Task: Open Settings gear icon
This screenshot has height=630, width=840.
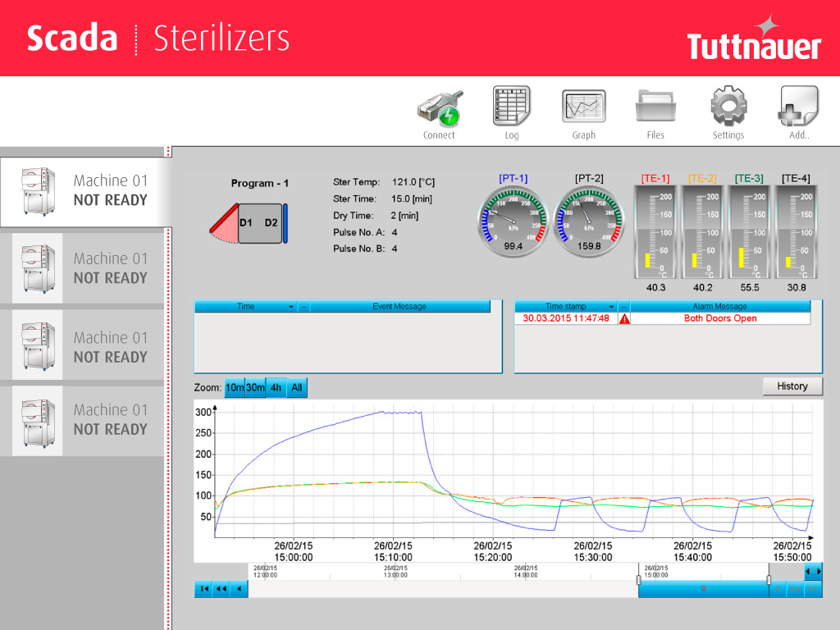Action: point(728,106)
